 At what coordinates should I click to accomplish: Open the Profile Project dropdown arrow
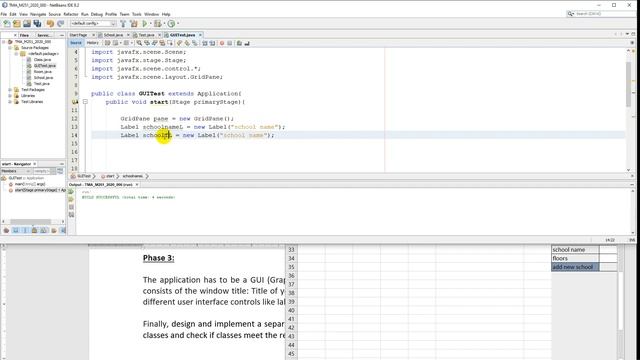pos(178,24)
